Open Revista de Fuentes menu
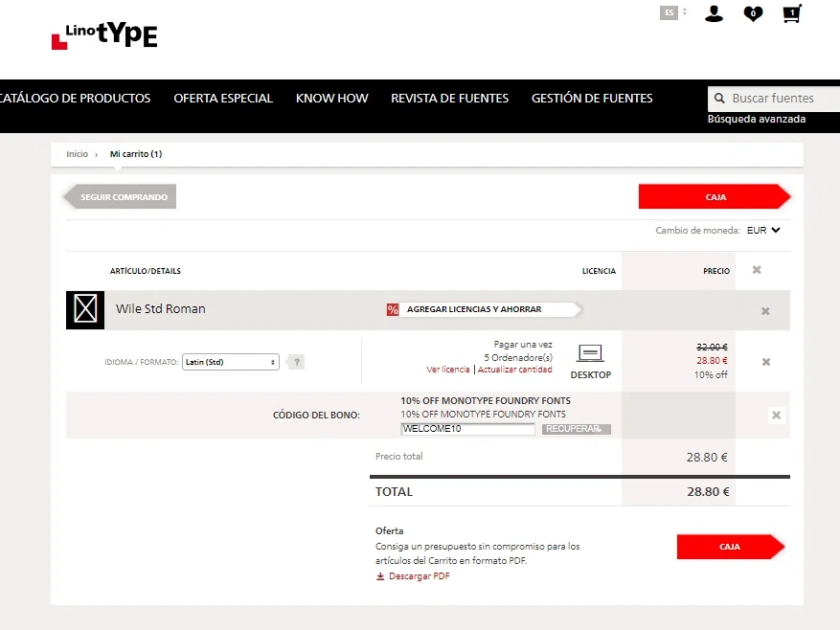Screen dimensions: 840x630 click(x=449, y=99)
